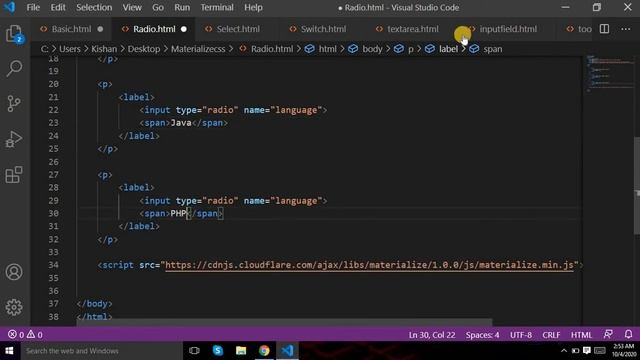
Task: Open File Explorer from the taskbar
Action: 241,351
